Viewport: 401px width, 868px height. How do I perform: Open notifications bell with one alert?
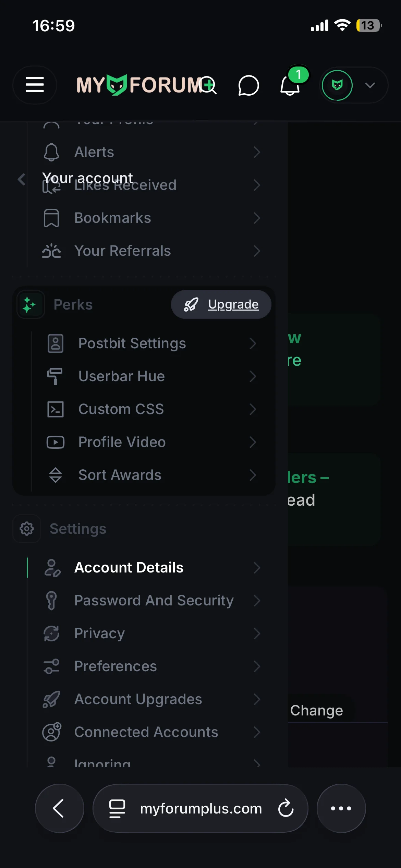290,85
